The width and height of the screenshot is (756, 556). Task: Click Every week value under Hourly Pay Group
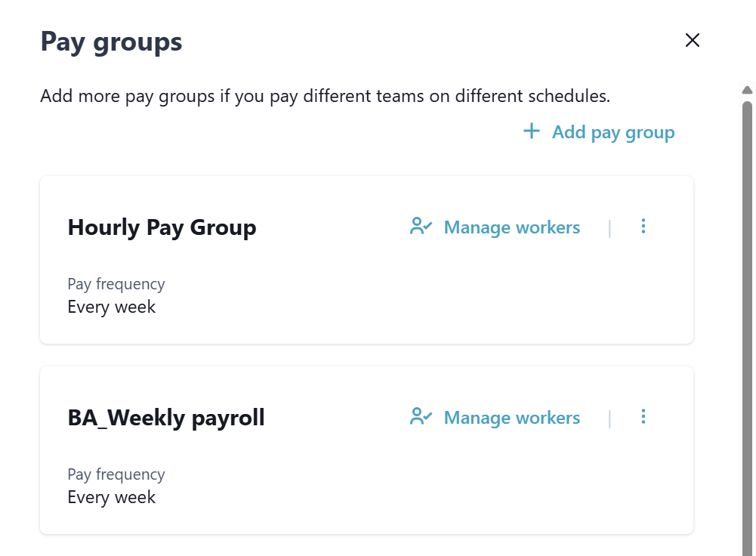point(112,307)
